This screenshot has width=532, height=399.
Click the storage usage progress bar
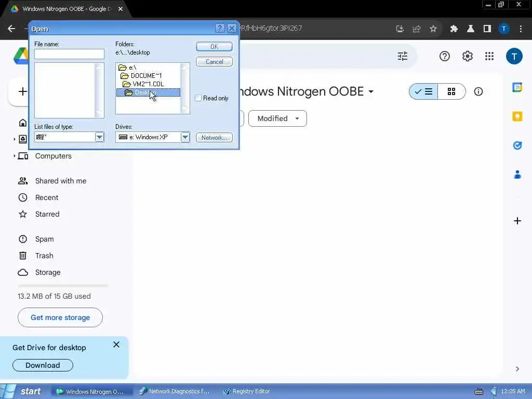tap(63, 286)
